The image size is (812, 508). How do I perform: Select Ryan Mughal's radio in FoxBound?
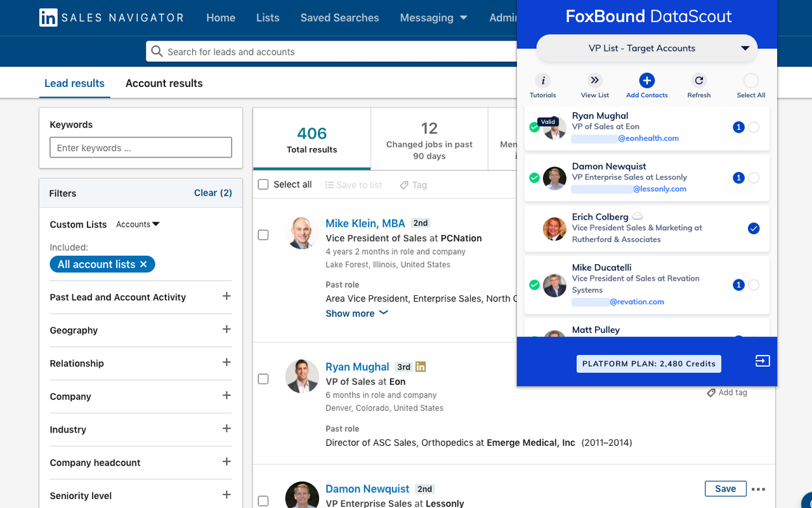coord(754,127)
